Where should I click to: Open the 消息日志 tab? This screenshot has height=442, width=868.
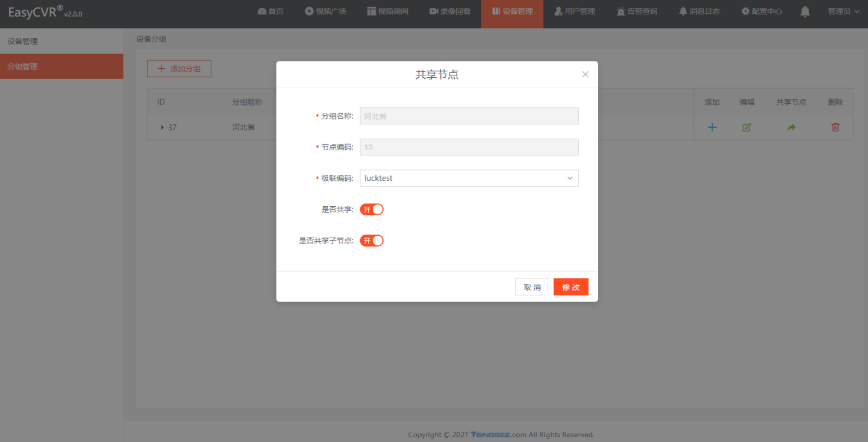coord(699,11)
